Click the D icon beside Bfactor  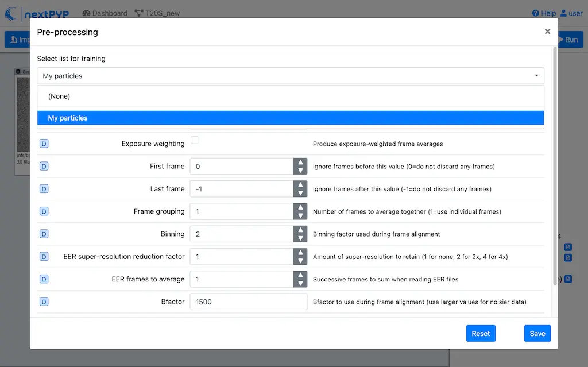pyautogui.click(x=44, y=302)
